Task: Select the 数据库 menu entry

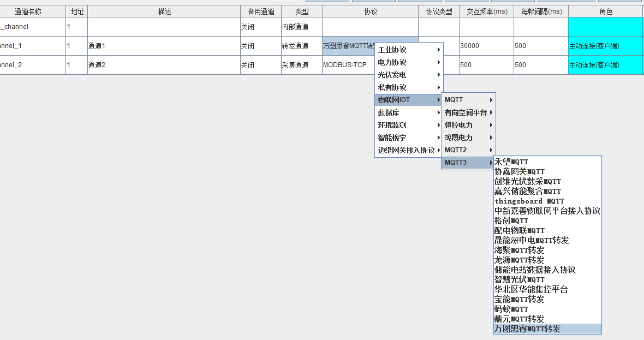Action: pos(408,112)
